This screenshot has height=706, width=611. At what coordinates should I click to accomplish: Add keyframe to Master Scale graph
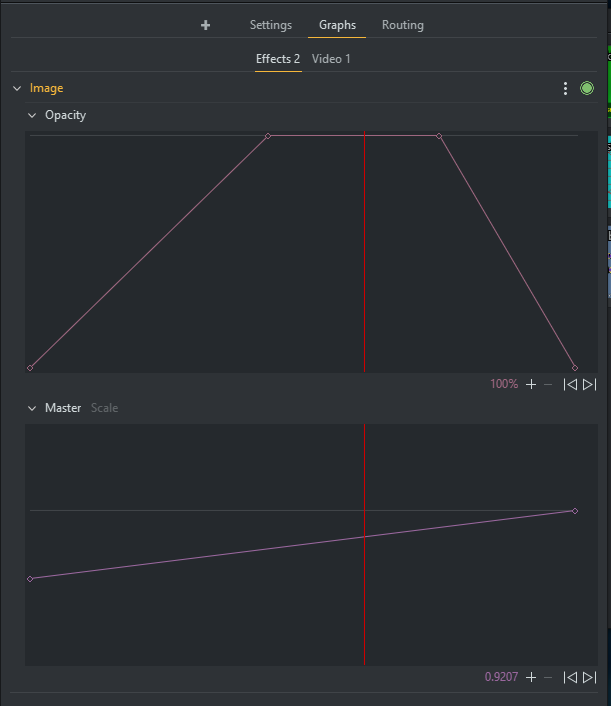(x=531, y=677)
